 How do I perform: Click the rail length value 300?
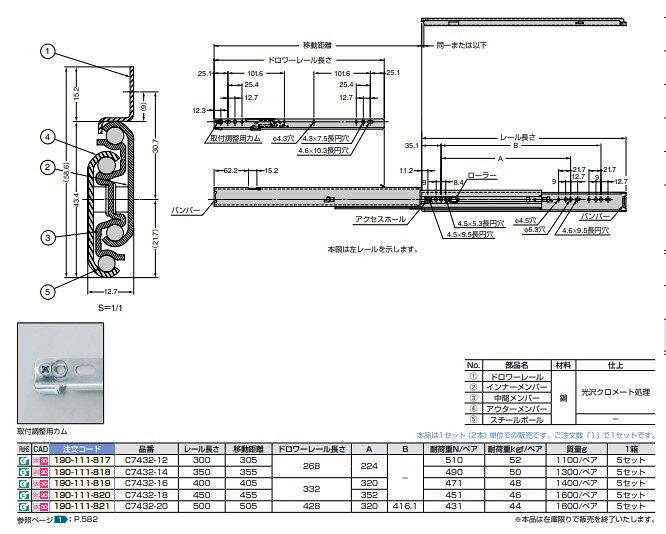(201, 460)
